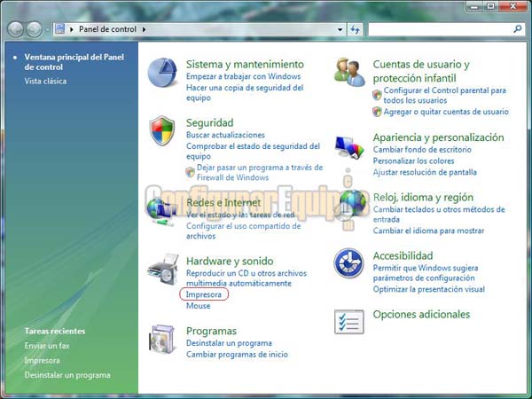532x399 pixels.
Task: Click the Control Panel icon in address bar
Action: pos(60,29)
